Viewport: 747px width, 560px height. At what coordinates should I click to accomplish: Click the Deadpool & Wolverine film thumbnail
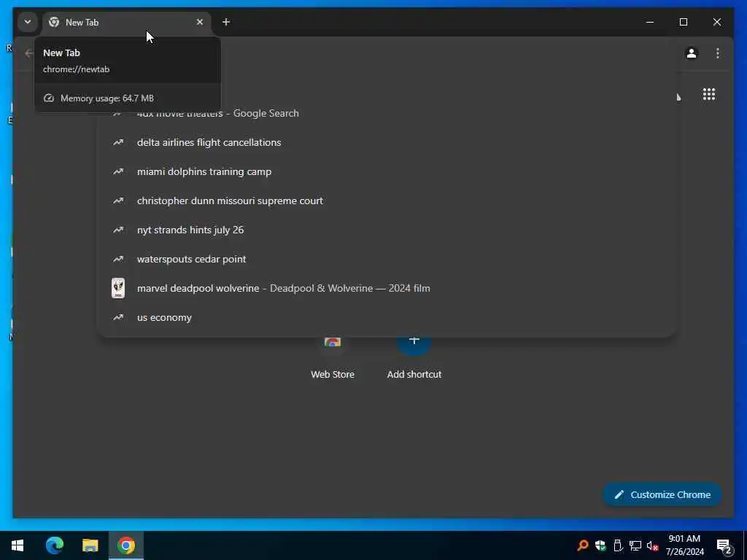(x=118, y=288)
